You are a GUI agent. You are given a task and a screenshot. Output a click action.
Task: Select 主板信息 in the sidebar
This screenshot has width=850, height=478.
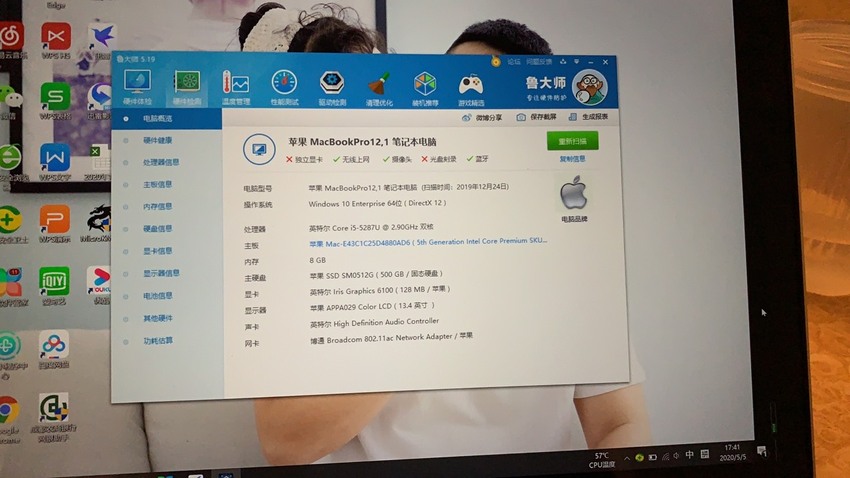point(157,185)
